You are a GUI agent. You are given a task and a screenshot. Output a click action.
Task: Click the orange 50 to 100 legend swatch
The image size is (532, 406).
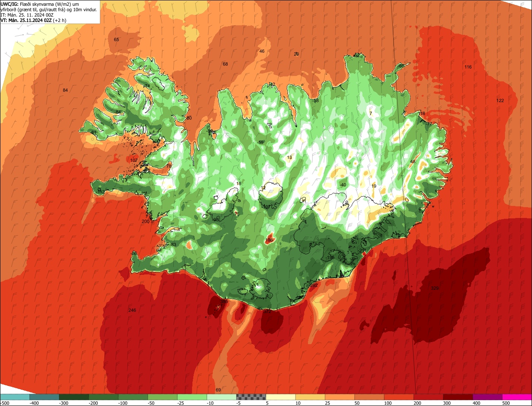pyautogui.click(x=369, y=397)
